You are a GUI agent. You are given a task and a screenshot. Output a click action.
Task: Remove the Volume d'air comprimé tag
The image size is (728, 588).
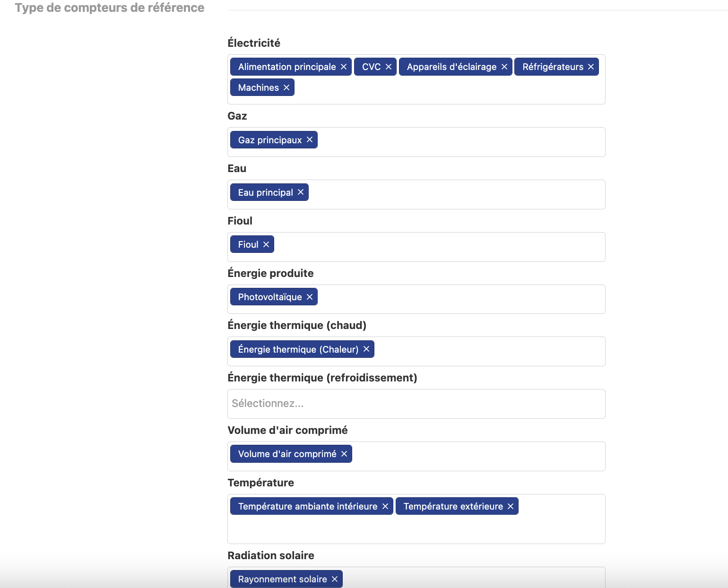pyautogui.click(x=344, y=454)
